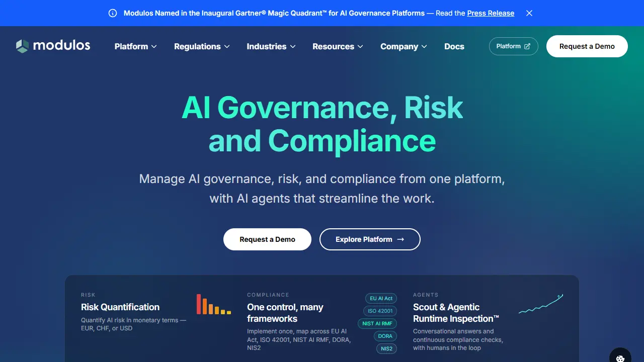The image size is (644, 362).
Task: Select the ISO 42001 tag
Action: coord(380,311)
